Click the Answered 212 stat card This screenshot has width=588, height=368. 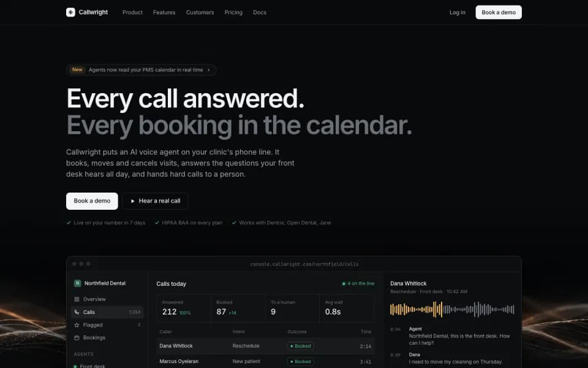(x=183, y=309)
